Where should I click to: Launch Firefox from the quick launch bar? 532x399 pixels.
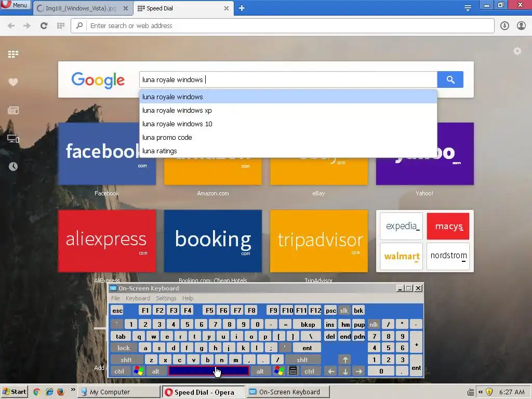60,392
